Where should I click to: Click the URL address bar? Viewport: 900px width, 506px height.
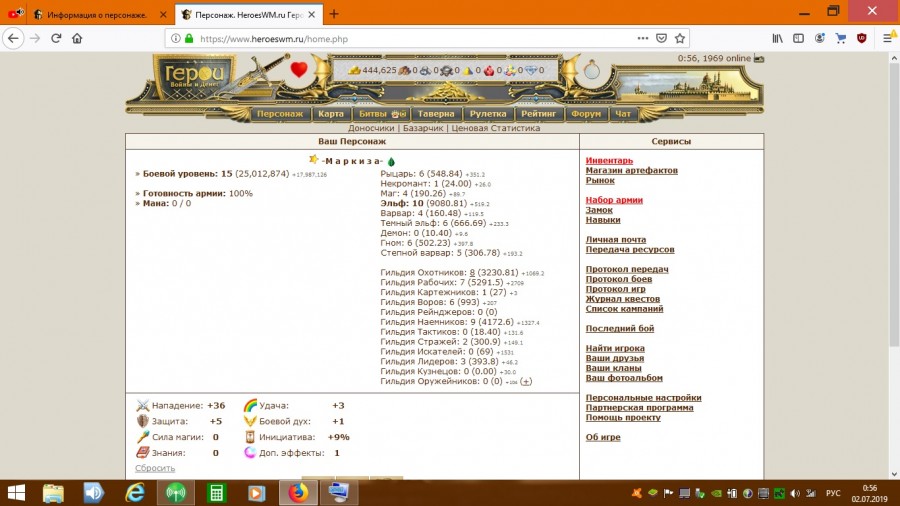pyautogui.click(x=400, y=38)
